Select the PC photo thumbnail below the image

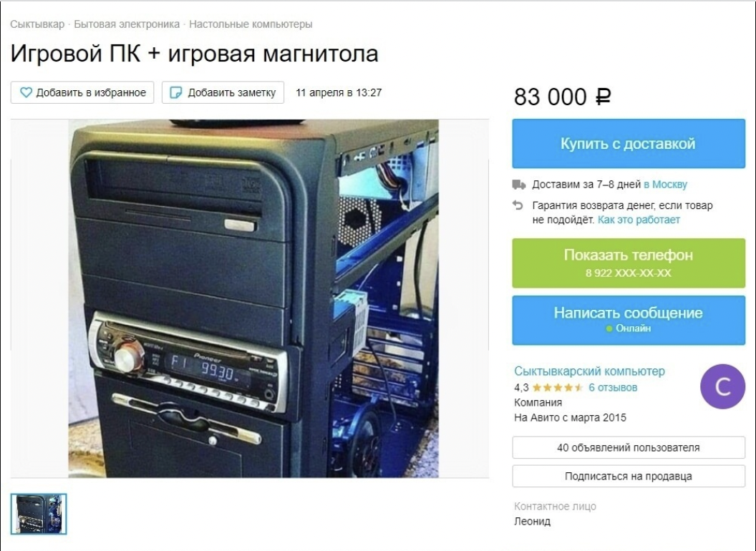coord(39,514)
